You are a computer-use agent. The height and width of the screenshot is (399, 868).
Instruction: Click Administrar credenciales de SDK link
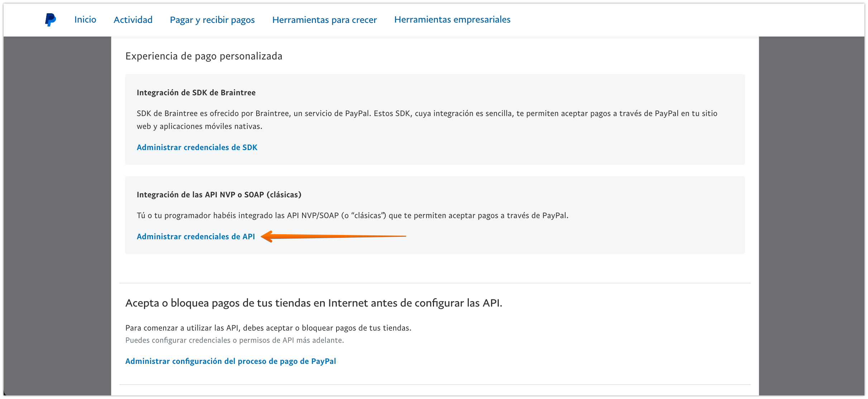pos(197,147)
